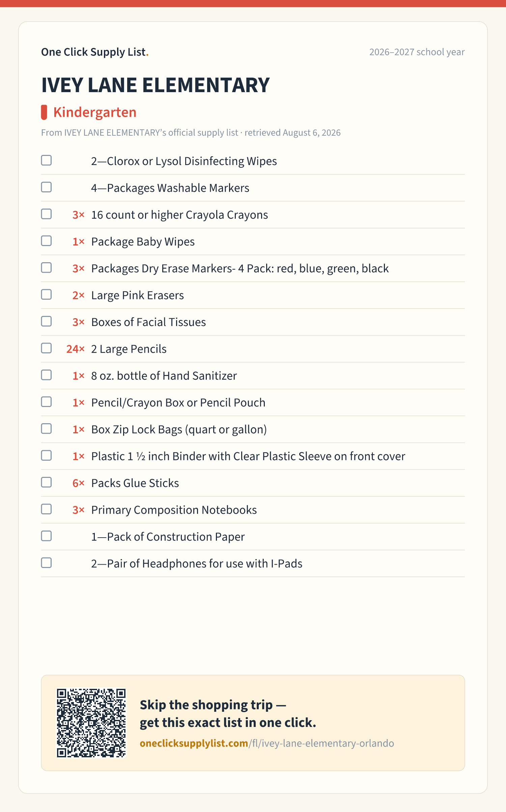Check off Packs Glue Sticks
The image size is (506, 812).
46,482
